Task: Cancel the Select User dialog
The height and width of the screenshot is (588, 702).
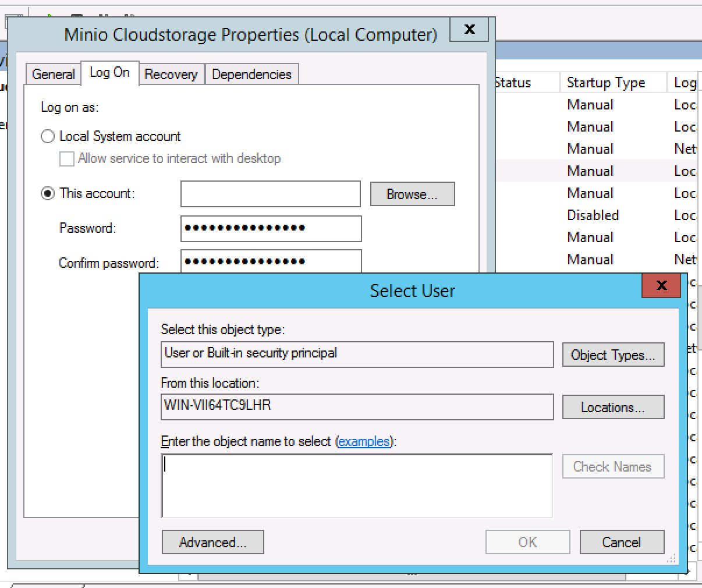Action: click(622, 542)
